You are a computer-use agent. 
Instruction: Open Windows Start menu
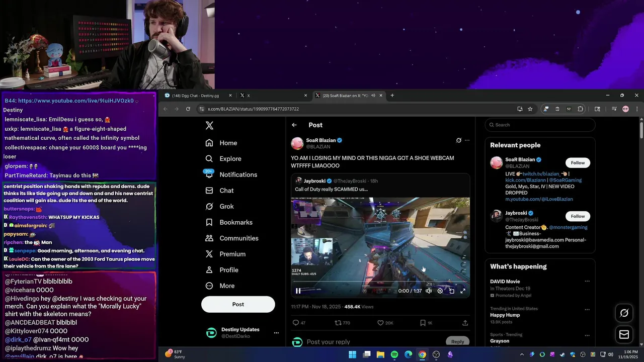[x=353, y=354]
